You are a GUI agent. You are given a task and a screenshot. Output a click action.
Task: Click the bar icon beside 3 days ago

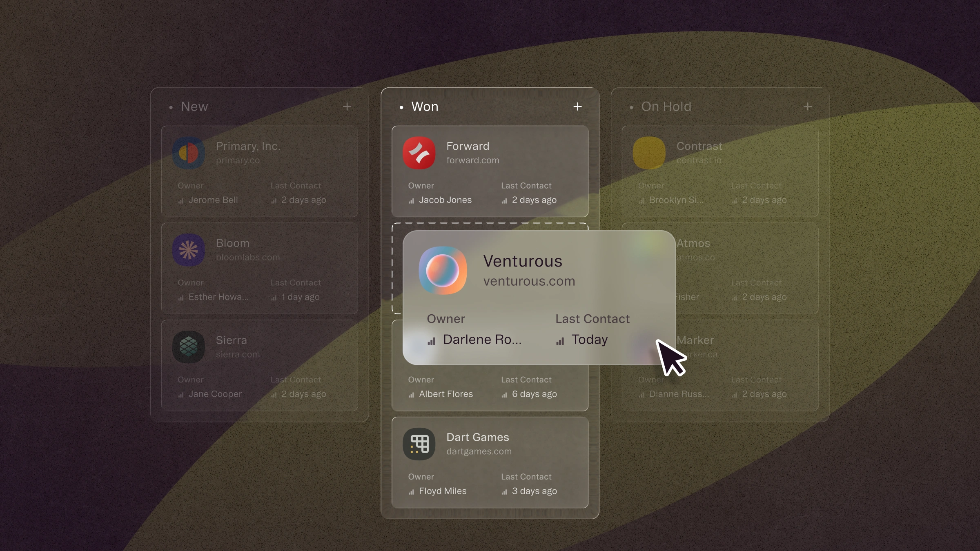pos(504,492)
